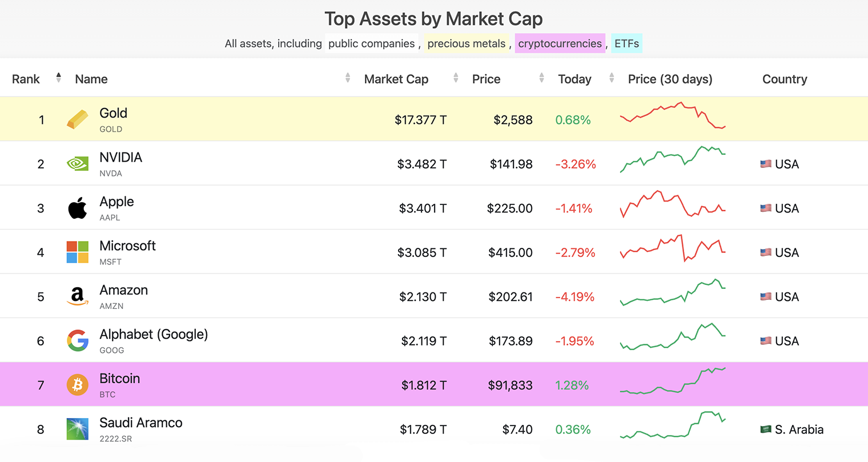This screenshot has height=462, width=868.
Task: Sort table by Rank arrows
Action: tap(58, 78)
